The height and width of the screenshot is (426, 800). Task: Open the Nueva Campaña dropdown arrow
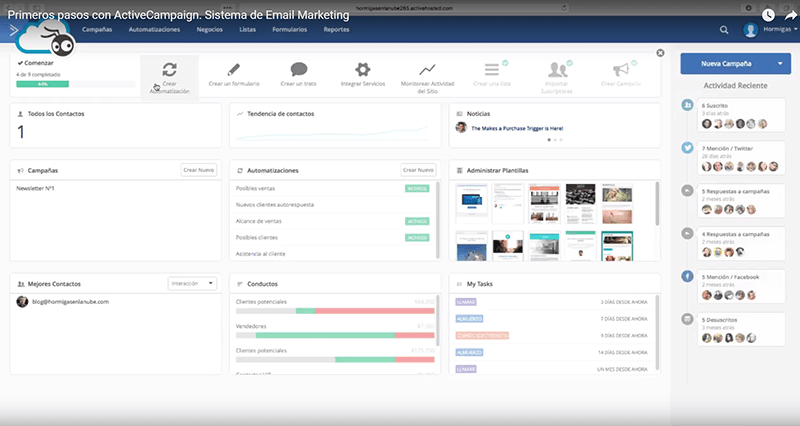coord(780,64)
